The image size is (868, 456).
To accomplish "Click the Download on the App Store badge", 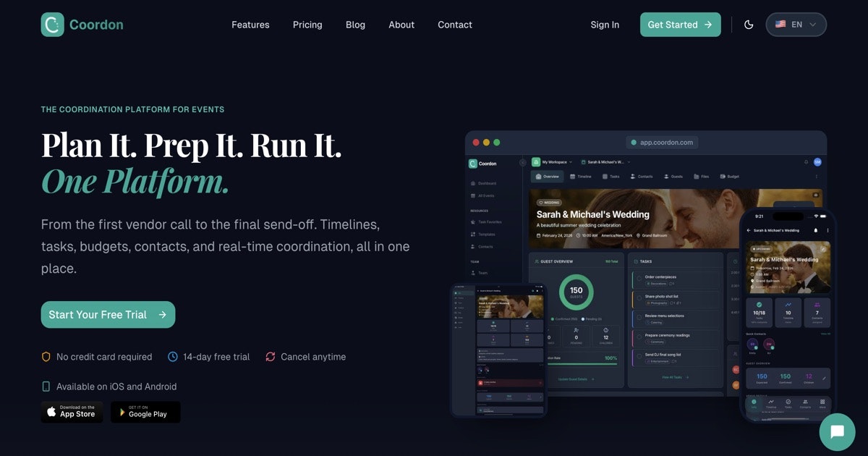I will point(72,412).
